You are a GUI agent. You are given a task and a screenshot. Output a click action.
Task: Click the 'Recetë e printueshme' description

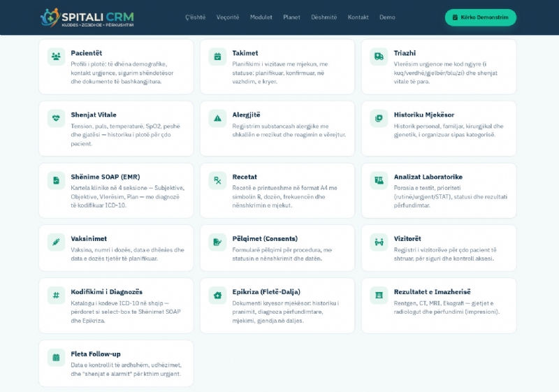[x=284, y=197]
